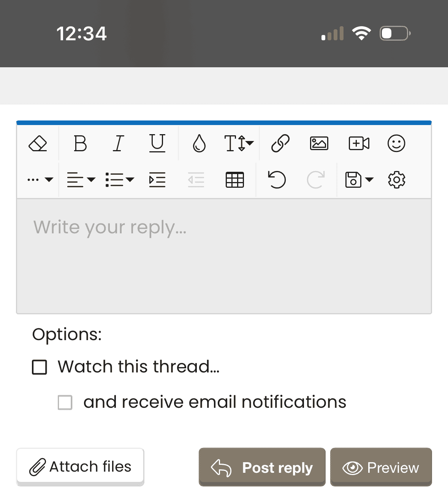448x499 pixels.
Task: Insert media with the video camera icon
Action: (x=359, y=144)
